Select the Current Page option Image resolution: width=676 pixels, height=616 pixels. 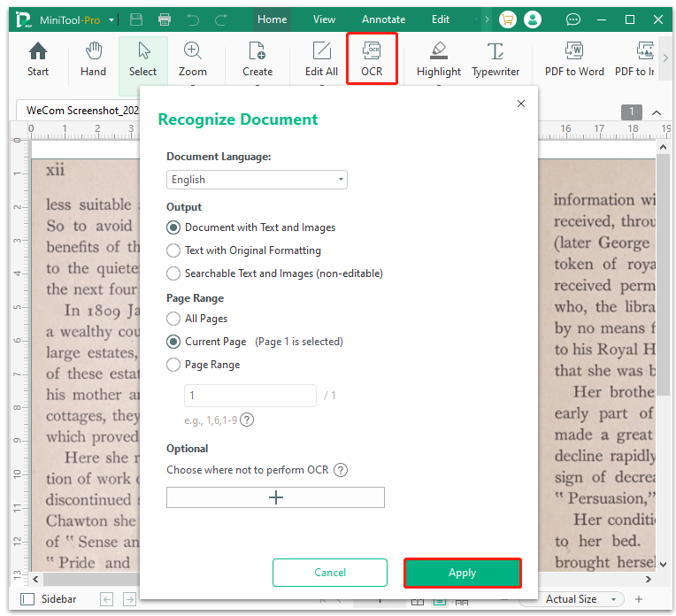[173, 342]
